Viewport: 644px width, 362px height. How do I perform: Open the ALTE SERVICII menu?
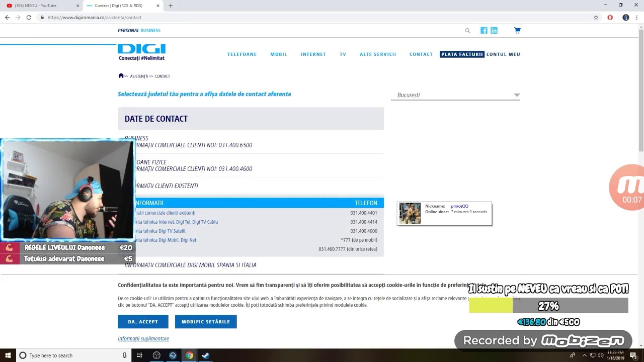[x=378, y=54]
